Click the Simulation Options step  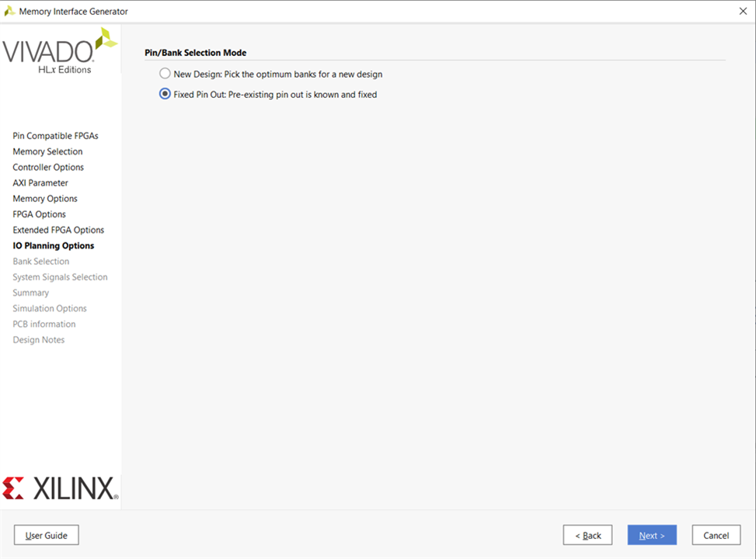(x=50, y=308)
